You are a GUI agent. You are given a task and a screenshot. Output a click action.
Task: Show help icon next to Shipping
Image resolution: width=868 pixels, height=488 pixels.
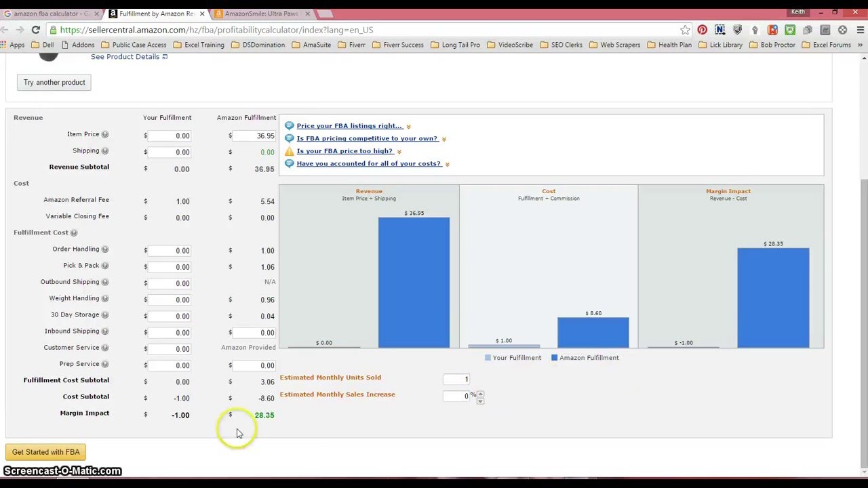[105, 150]
